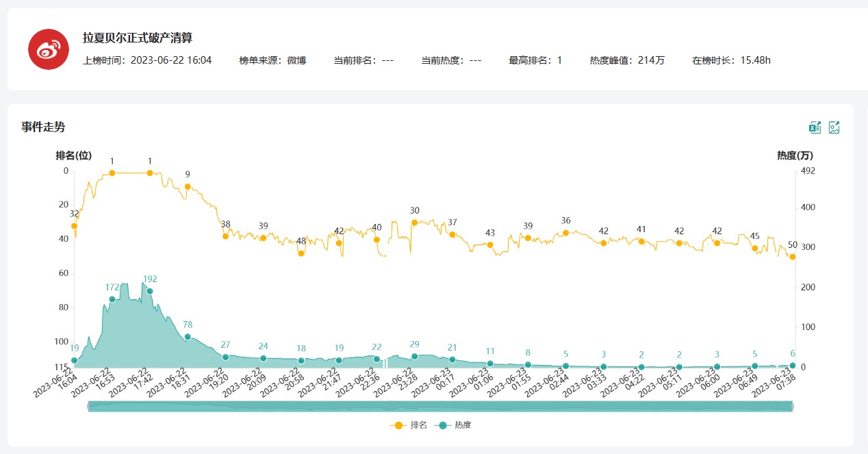Click the 事件走势 section heading

point(43,127)
